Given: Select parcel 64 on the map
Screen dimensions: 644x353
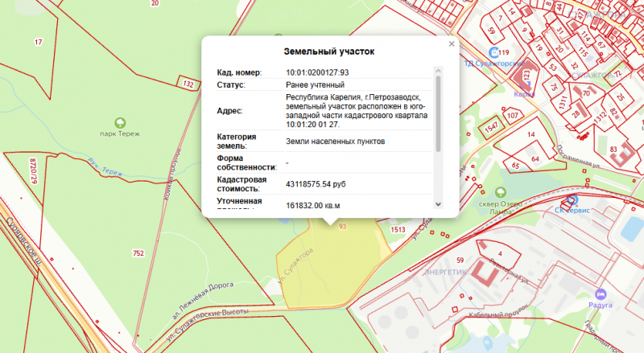Looking at the screenshot, I should point(535,159).
